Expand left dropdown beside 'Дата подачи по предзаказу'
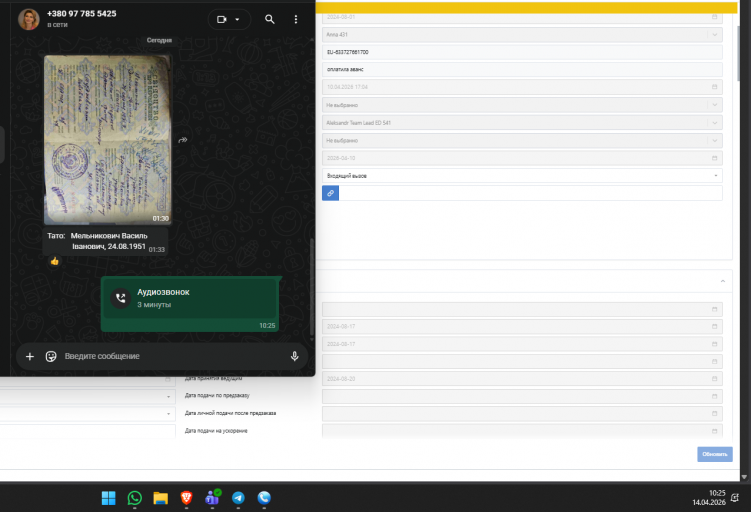The image size is (751, 512). [168, 397]
